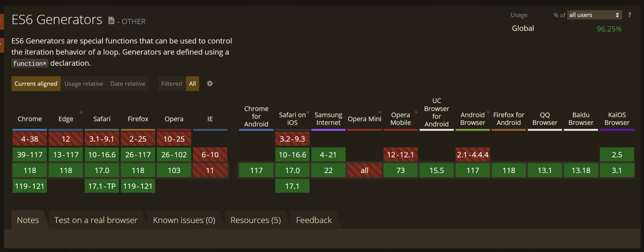644x252 pixels.
Task: Select the Chrome 118 version cell
Action: point(30,170)
